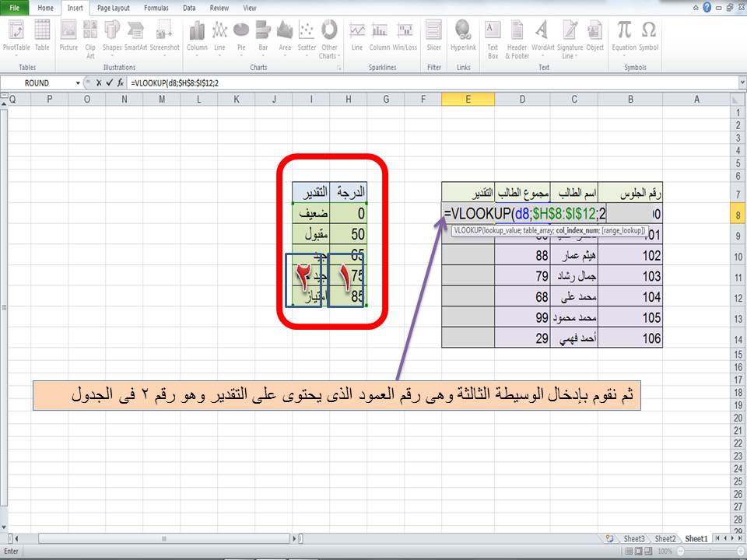Switch to the Formulas tab
This screenshot has width=747, height=560.
pos(156,8)
